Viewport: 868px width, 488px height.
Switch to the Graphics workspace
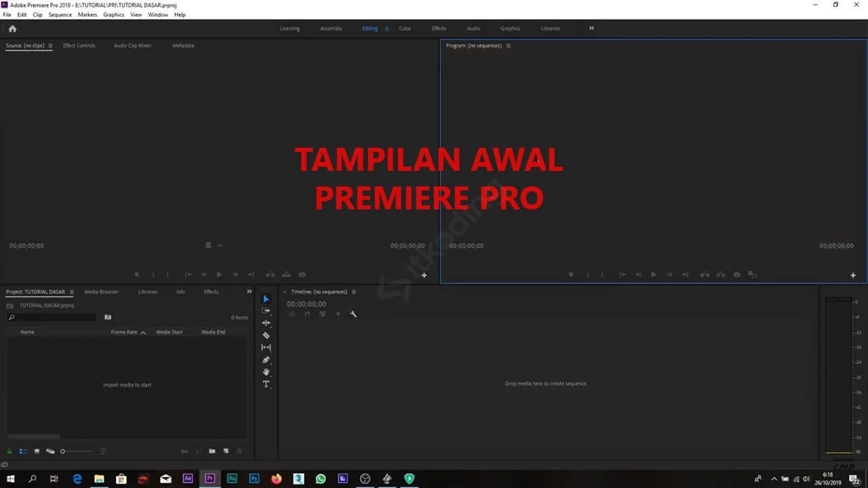pyautogui.click(x=510, y=28)
